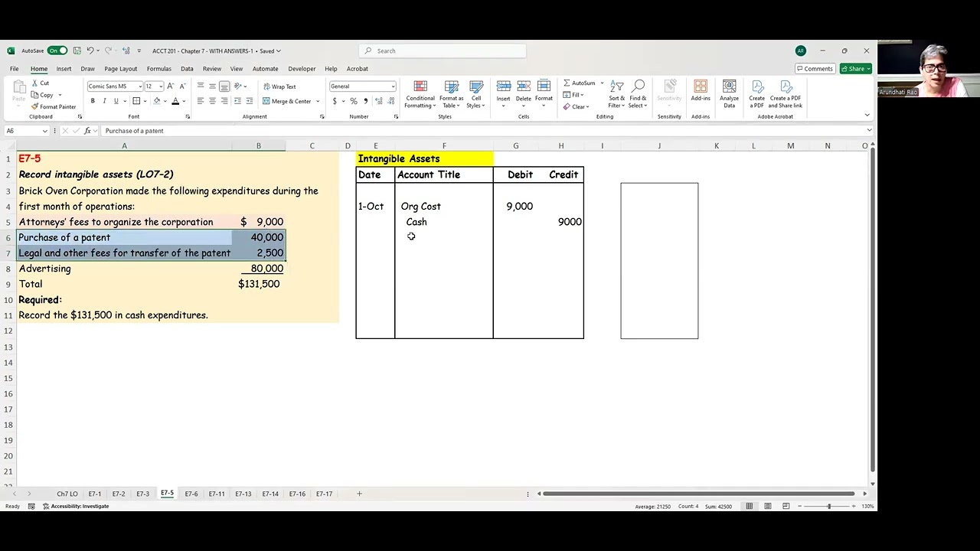Open the Insert ribbon tab

pyautogui.click(x=64, y=69)
